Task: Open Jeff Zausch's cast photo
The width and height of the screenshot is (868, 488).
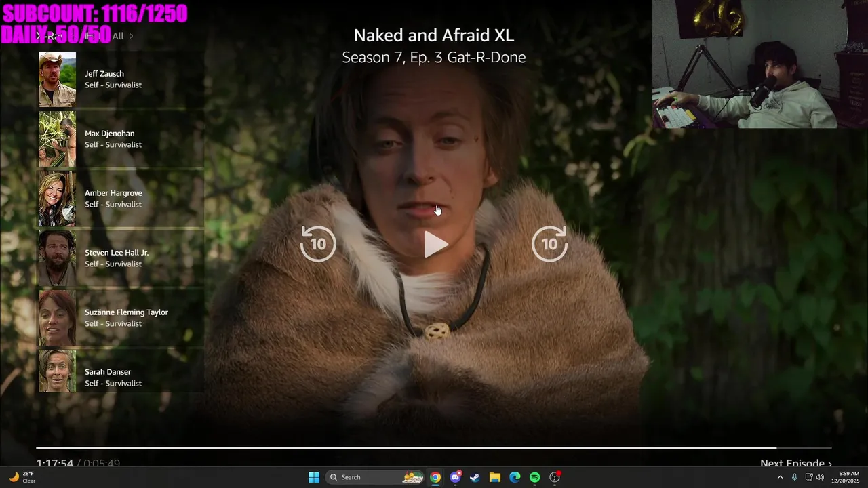Action: pos(57,79)
